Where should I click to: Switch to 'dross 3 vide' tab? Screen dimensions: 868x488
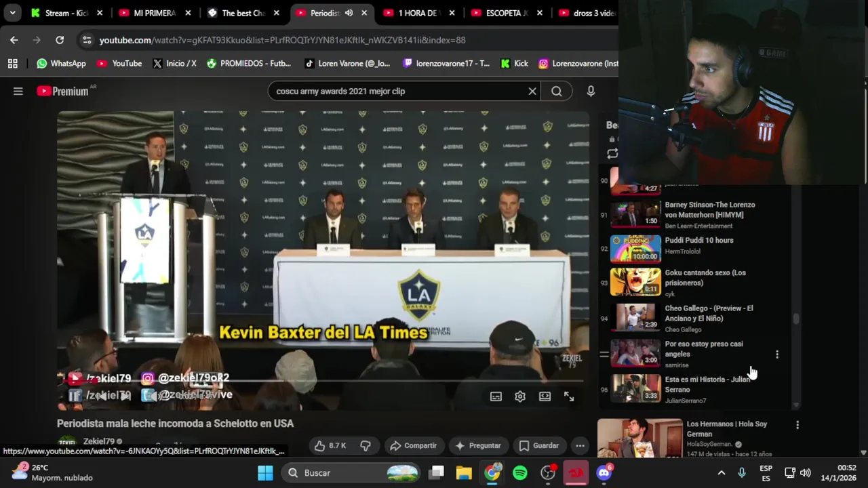pyautogui.click(x=587, y=13)
